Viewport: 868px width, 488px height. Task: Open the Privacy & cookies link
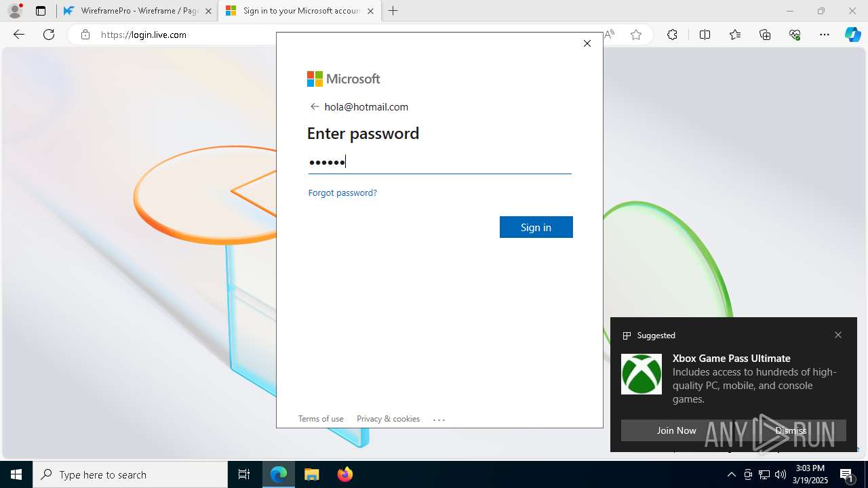coord(388,418)
